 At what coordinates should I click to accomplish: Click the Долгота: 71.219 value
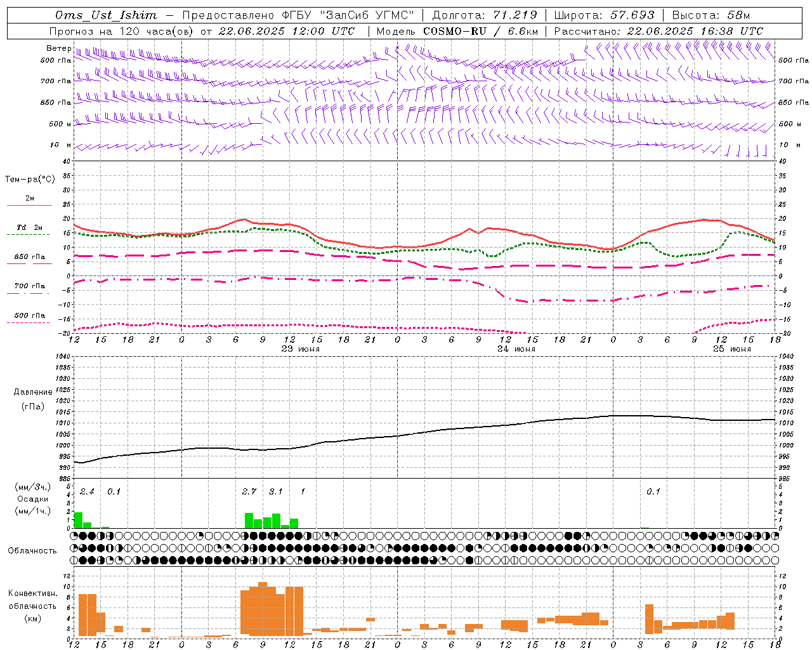point(485,15)
